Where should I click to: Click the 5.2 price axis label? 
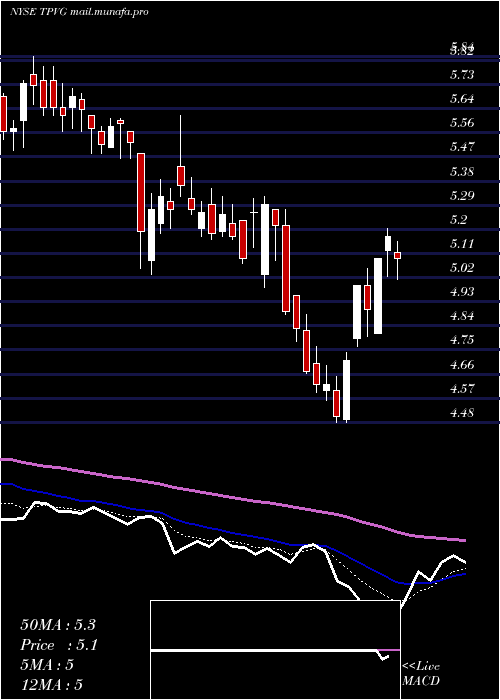click(458, 220)
